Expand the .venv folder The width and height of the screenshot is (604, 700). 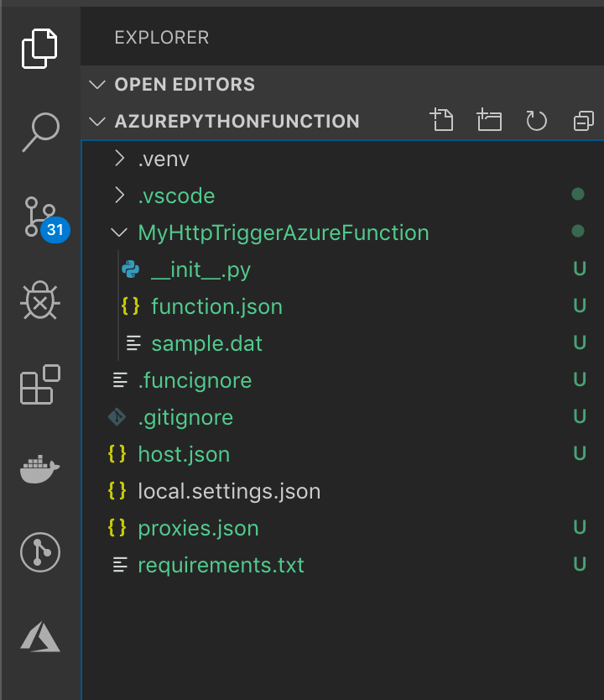[x=158, y=159]
